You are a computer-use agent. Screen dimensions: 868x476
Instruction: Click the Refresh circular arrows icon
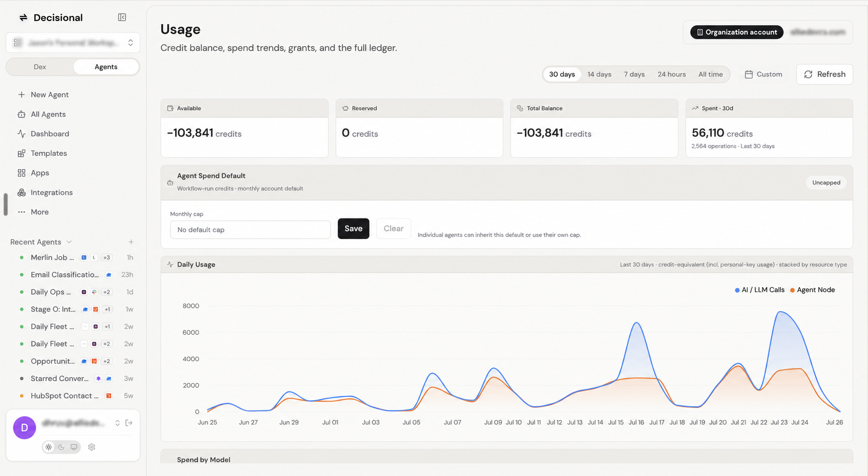tap(808, 74)
